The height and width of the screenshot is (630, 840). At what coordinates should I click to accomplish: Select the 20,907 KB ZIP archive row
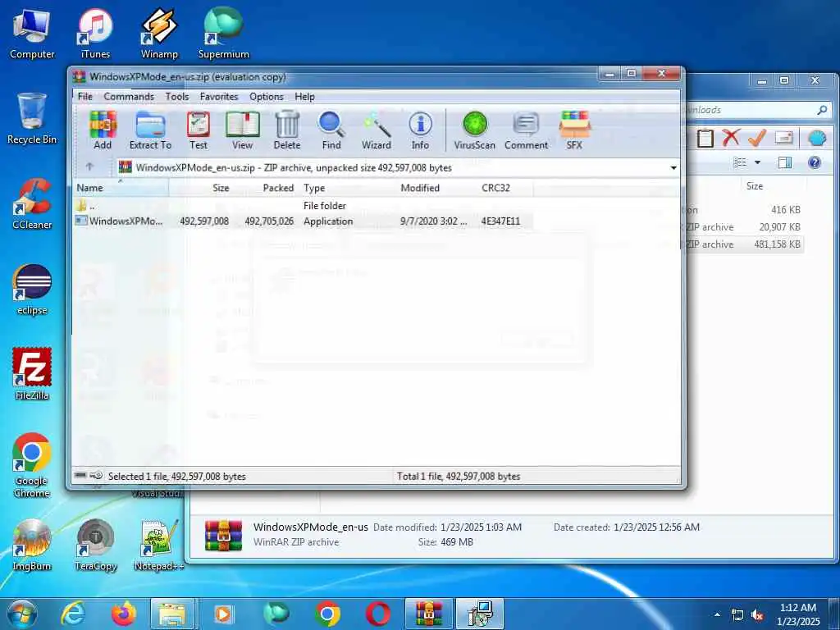point(745,226)
